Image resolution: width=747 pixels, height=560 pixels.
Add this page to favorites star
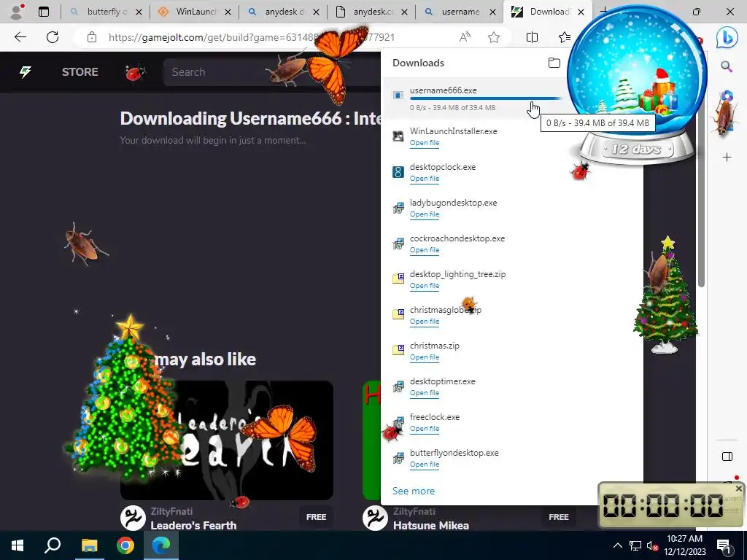pos(494,37)
